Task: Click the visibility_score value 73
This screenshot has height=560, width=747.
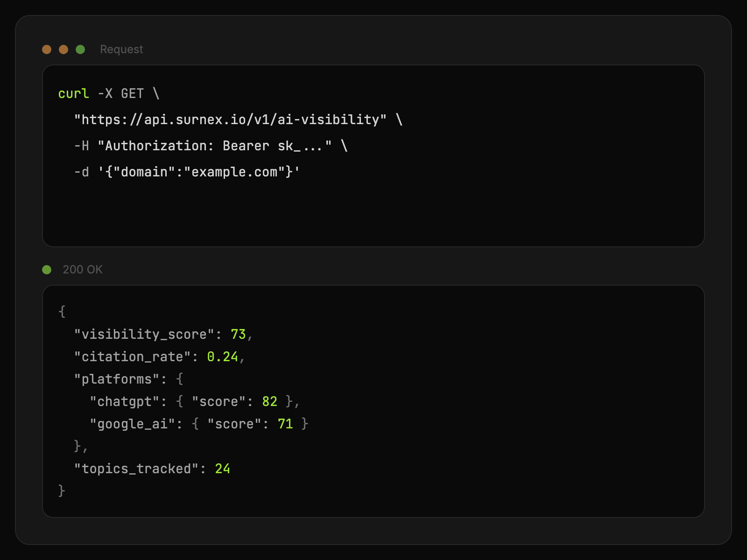Action: 237,334
